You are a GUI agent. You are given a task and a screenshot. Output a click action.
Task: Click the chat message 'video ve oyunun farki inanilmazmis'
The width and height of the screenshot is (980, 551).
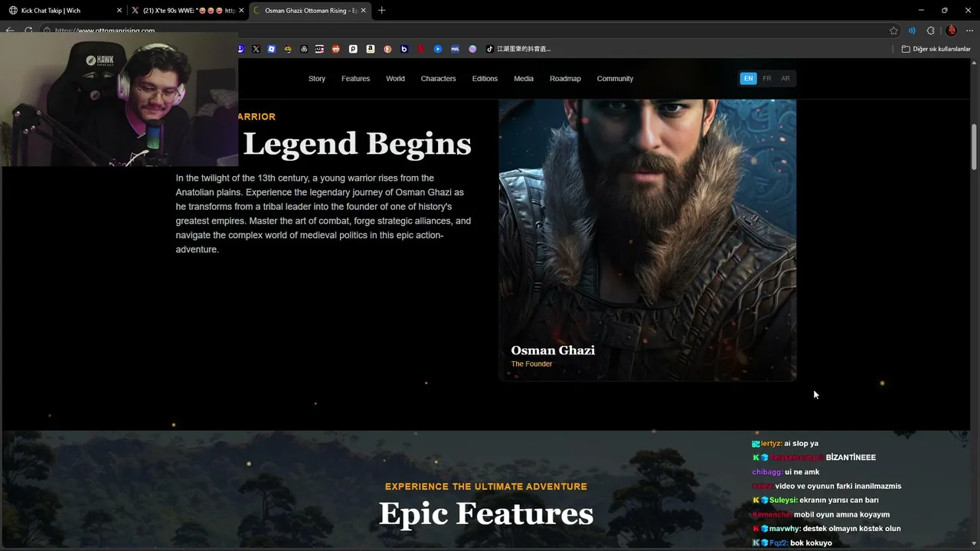tap(838, 487)
